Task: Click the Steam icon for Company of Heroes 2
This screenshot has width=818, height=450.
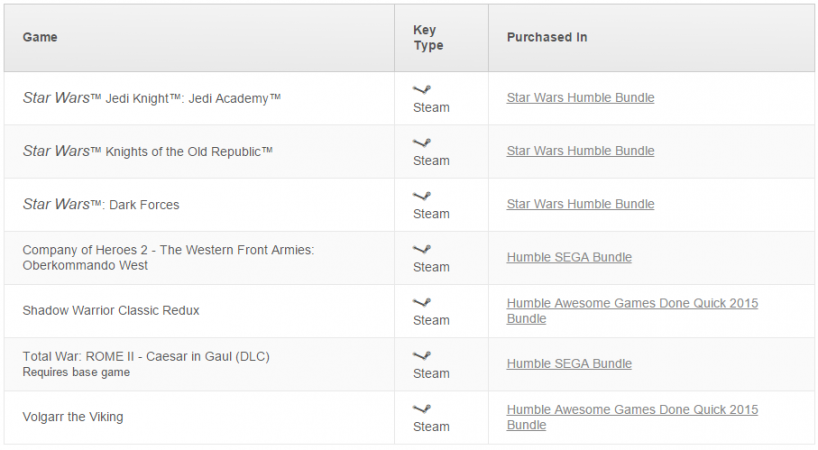Action: 422,249
